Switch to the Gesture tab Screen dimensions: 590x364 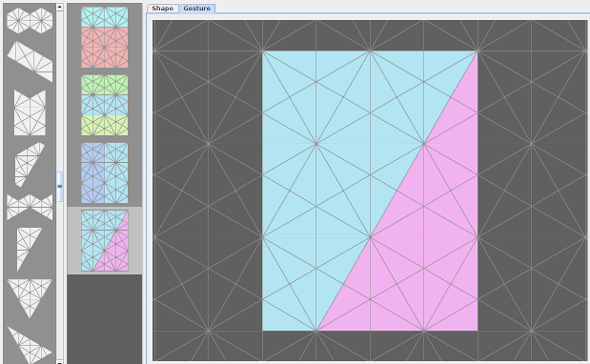(196, 9)
